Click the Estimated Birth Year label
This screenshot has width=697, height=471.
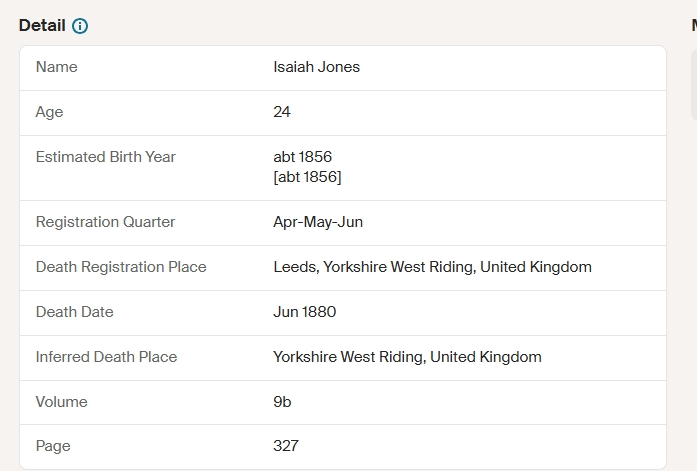click(x=106, y=157)
